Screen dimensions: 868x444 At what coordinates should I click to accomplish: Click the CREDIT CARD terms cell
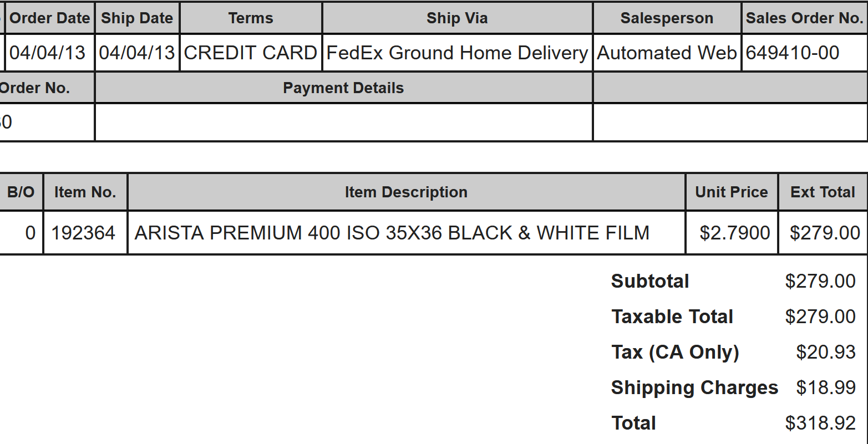[x=251, y=53]
